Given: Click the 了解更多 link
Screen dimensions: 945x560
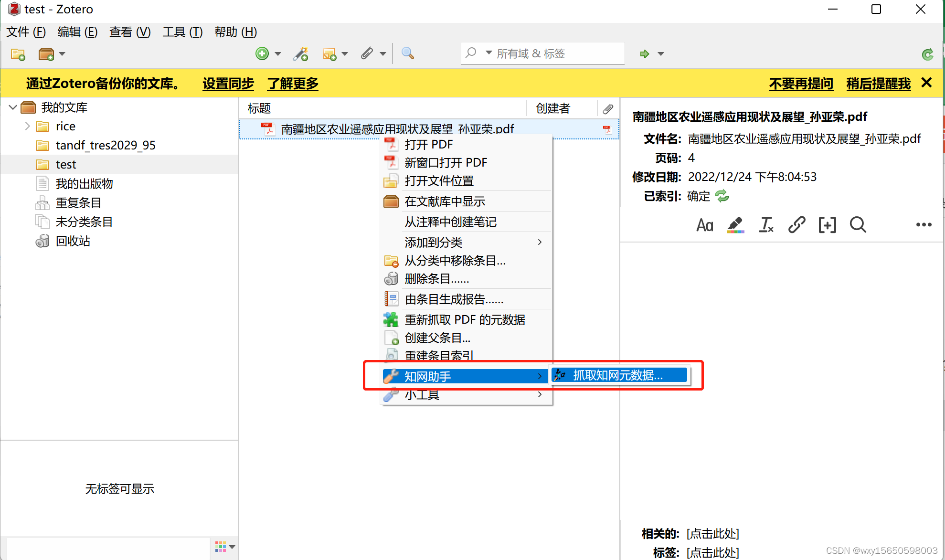Looking at the screenshot, I should point(293,84).
